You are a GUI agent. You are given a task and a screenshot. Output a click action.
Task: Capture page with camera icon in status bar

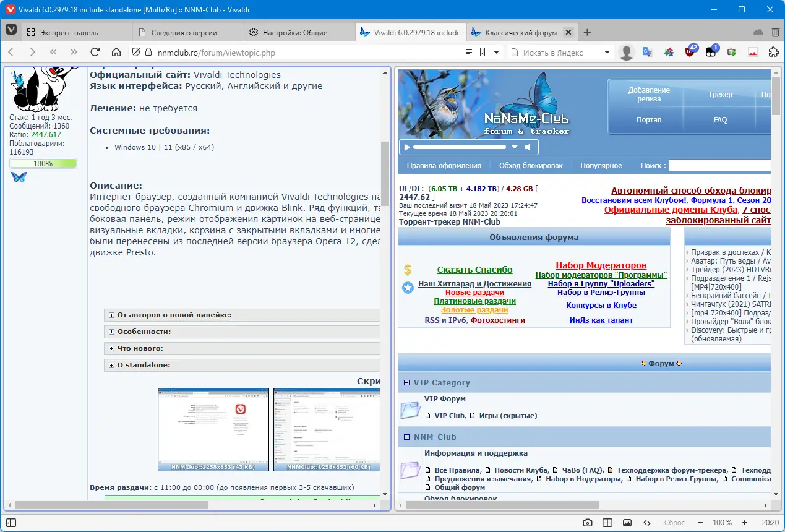pyautogui.click(x=588, y=523)
